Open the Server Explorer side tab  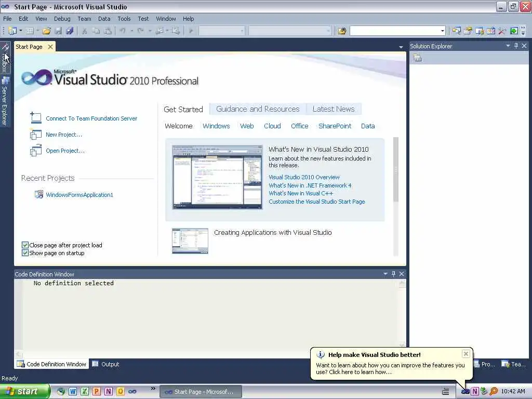click(5, 101)
